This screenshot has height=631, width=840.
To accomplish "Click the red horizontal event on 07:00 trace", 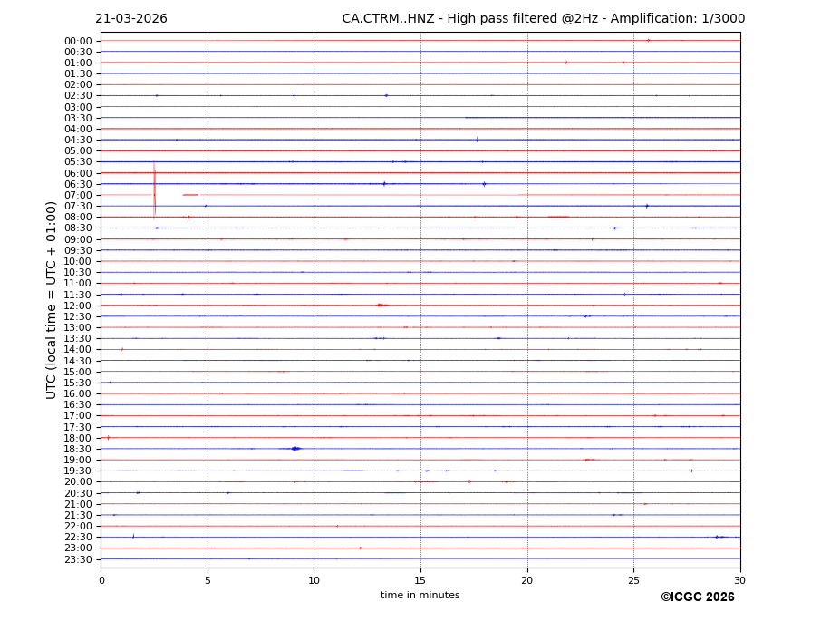I will [190, 195].
